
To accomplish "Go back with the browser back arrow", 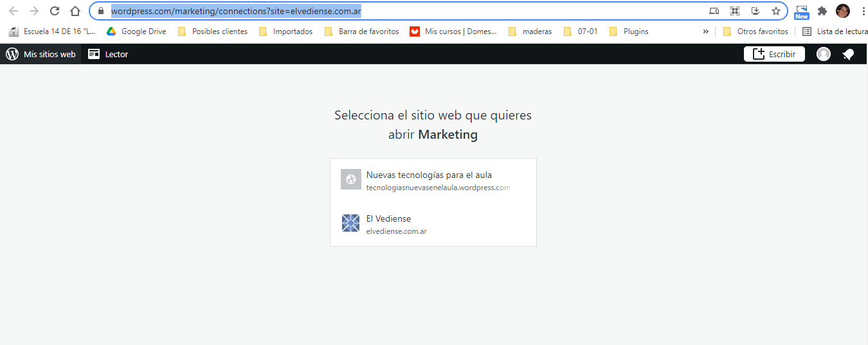I will [x=14, y=11].
